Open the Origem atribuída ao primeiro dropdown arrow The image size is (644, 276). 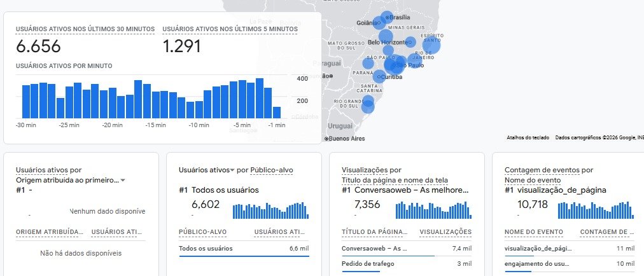(x=123, y=181)
